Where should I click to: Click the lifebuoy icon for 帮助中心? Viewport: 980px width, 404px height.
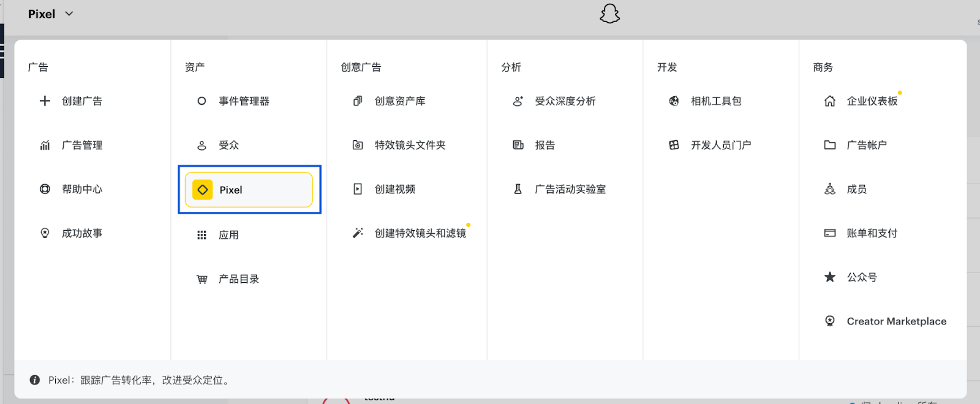(x=45, y=189)
